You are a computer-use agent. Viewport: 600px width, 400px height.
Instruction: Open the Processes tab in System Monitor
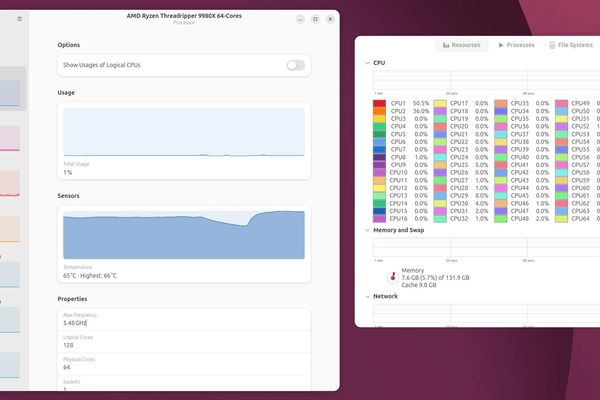pos(517,45)
